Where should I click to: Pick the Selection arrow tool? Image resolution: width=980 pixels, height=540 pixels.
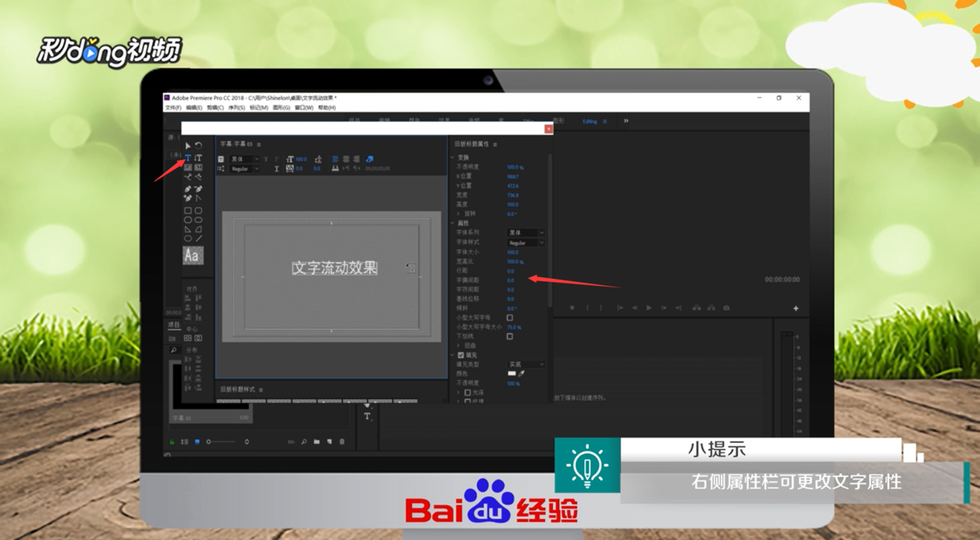[188, 146]
